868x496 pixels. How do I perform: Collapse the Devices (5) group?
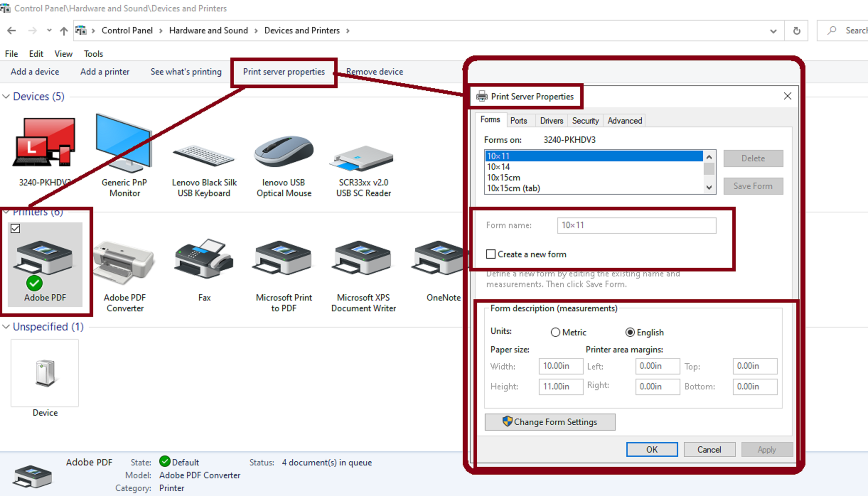coord(6,97)
